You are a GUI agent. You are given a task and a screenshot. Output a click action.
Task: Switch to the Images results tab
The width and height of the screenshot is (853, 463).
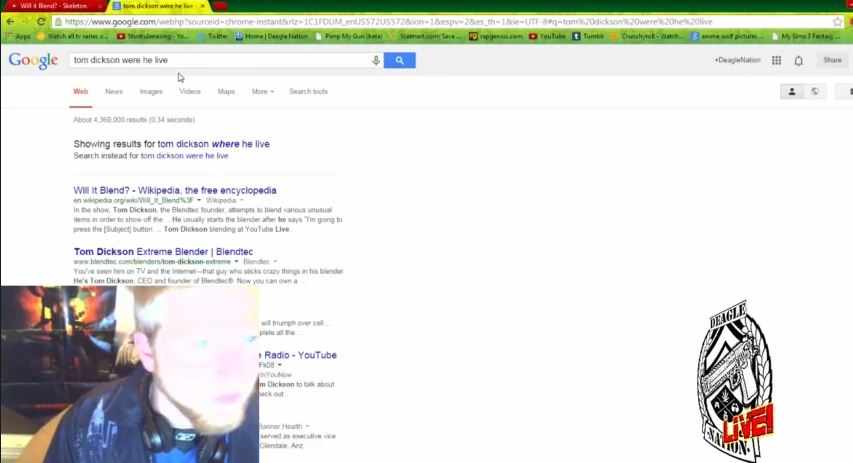click(151, 91)
